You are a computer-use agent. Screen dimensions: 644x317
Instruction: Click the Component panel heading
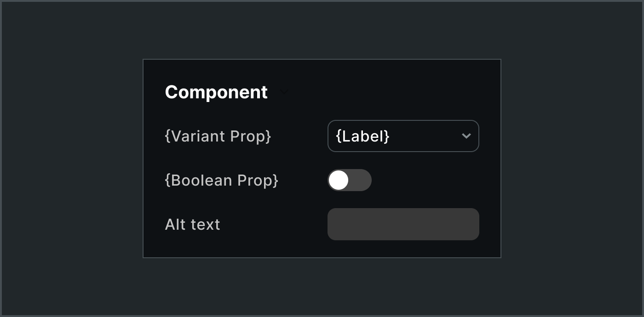click(216, 92)
